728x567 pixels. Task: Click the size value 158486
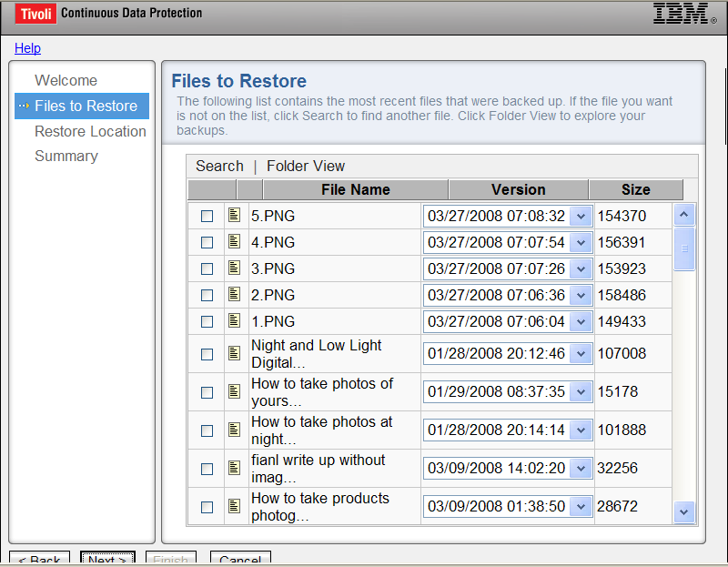click(622, 296)
